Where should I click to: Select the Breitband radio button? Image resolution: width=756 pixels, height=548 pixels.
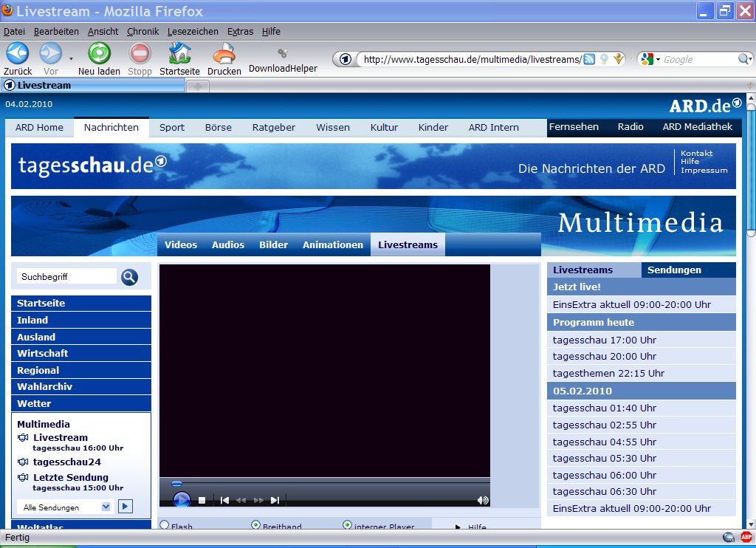tap(256, 525)
